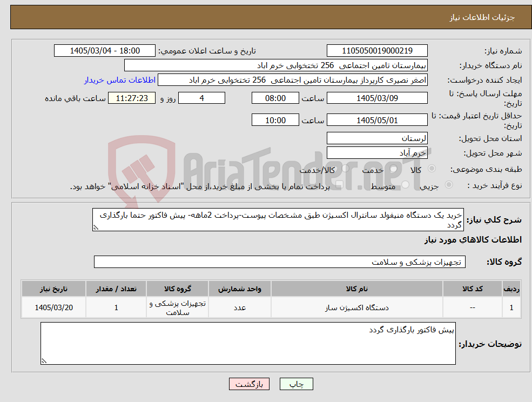Click the price validity time 10:00
This screenshot has width=532, height=402.
(275, 120)
